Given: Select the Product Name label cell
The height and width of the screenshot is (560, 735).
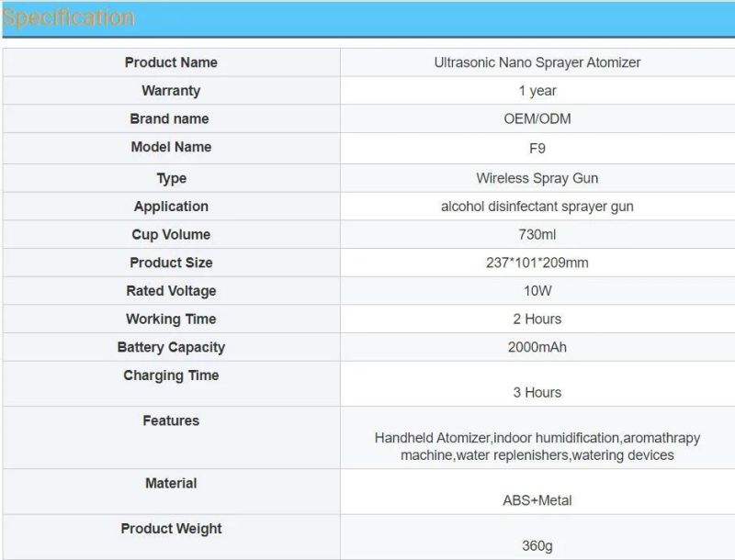Looking at the screenshot, I should 171,62.
